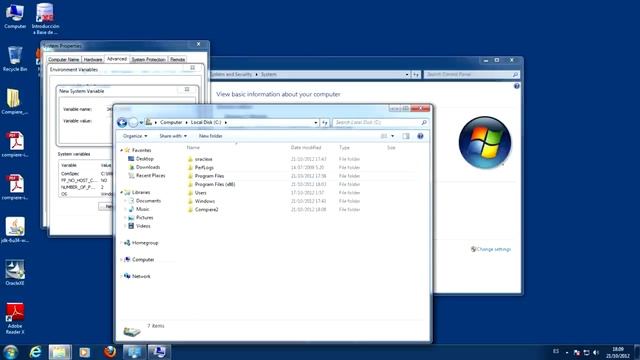This screenshot has height=360, width=640.
Task: Click Computer in the Explorer breadcrumb
Action: pyautogui.click(x=171, y=122)
